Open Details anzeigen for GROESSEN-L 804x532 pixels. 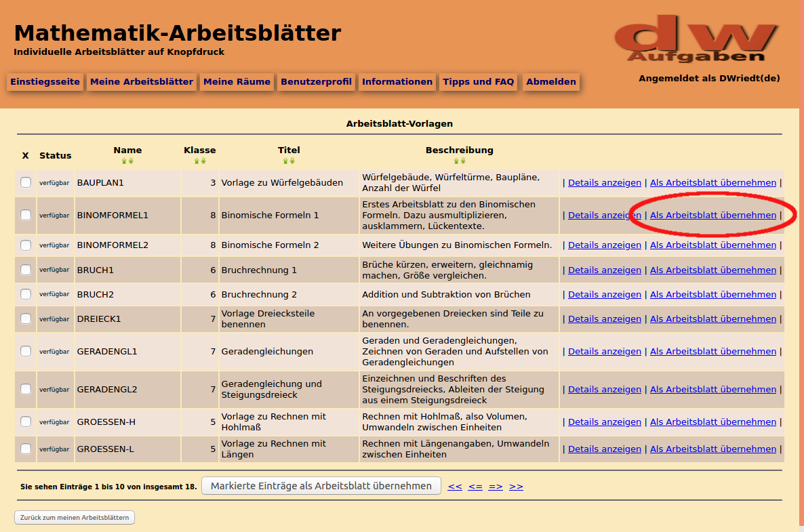605,449
